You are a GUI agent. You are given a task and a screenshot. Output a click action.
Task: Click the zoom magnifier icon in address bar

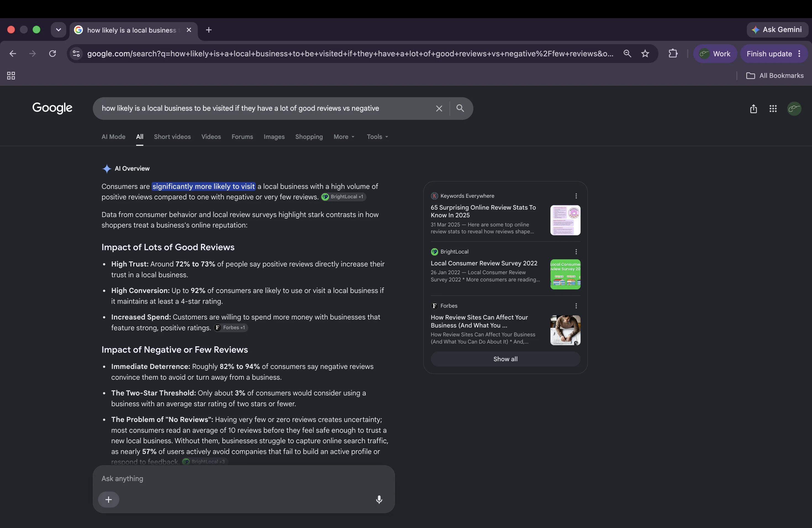point(627,54)
